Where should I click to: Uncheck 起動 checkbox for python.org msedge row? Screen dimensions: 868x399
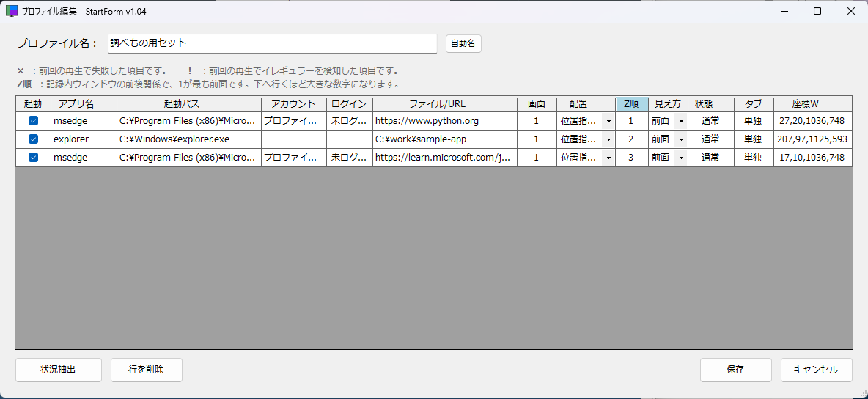pos(33,121)
